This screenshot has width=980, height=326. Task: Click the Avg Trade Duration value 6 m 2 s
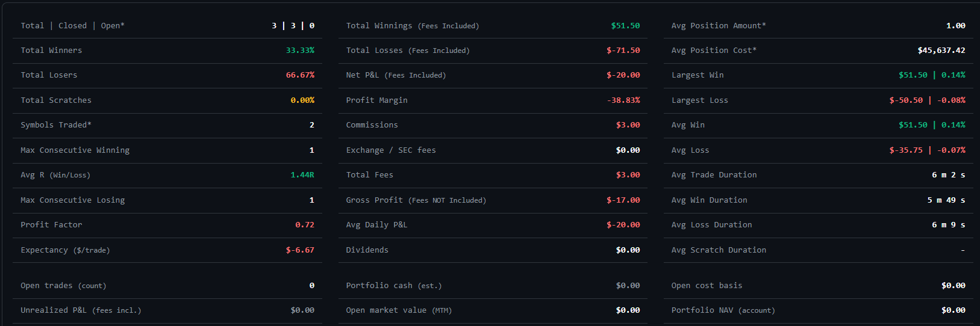coord(949,175)
